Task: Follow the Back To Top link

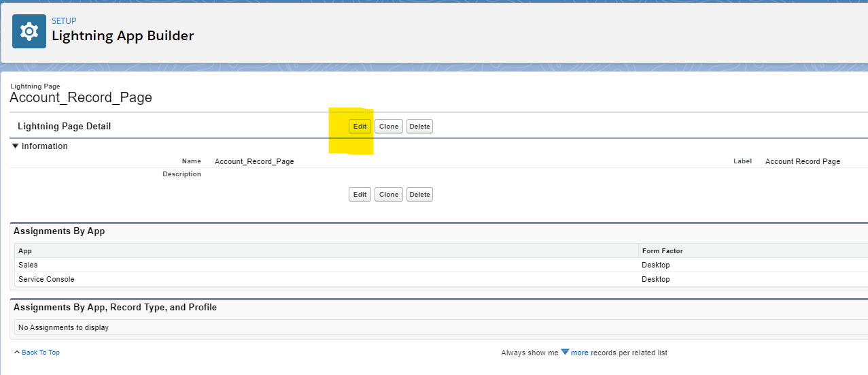Action: pyautogui.click(x=41, y=353)
